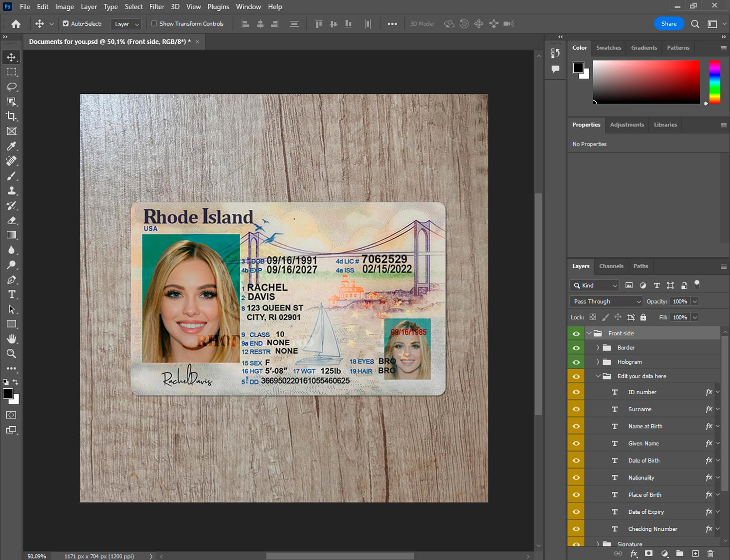730x560 pixels.
Task: Open the Pass Through blend mode dropdown
Action: (x=606, y=302)
